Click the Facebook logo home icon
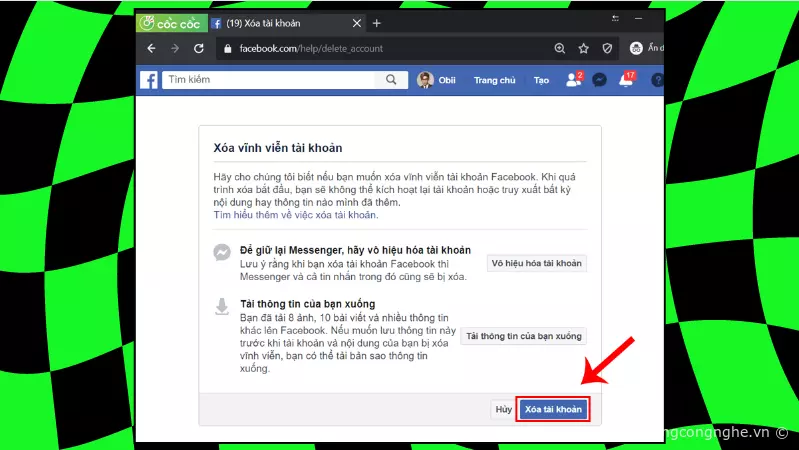The image size is (799, 450). tap(149, 80)
